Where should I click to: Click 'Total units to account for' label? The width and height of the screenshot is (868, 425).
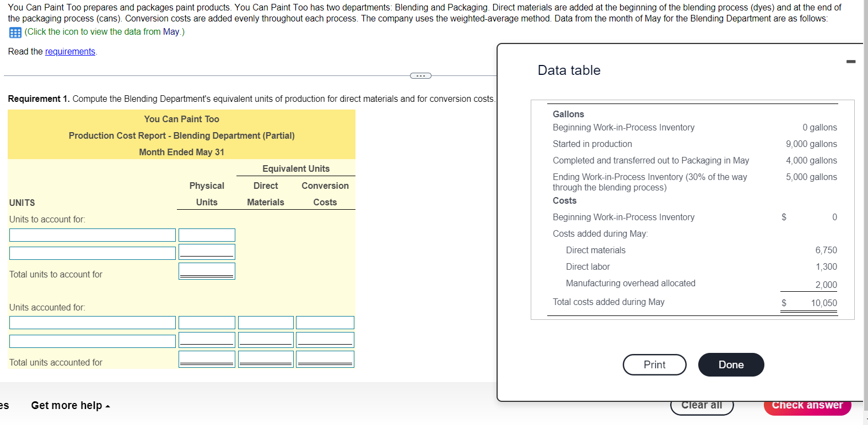tap(56, 274)
